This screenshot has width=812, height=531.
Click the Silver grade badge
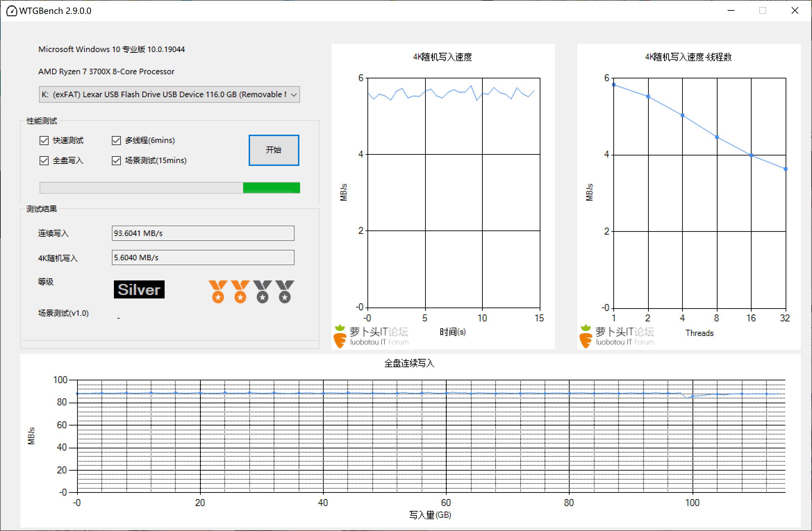[139, 289]
